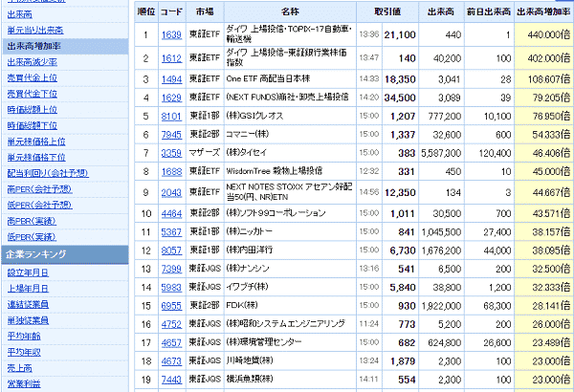The height and width of the screenshot is (392, 574).
Task: Open the 営業利益 ranking link
Action: (x=24, y=384)
